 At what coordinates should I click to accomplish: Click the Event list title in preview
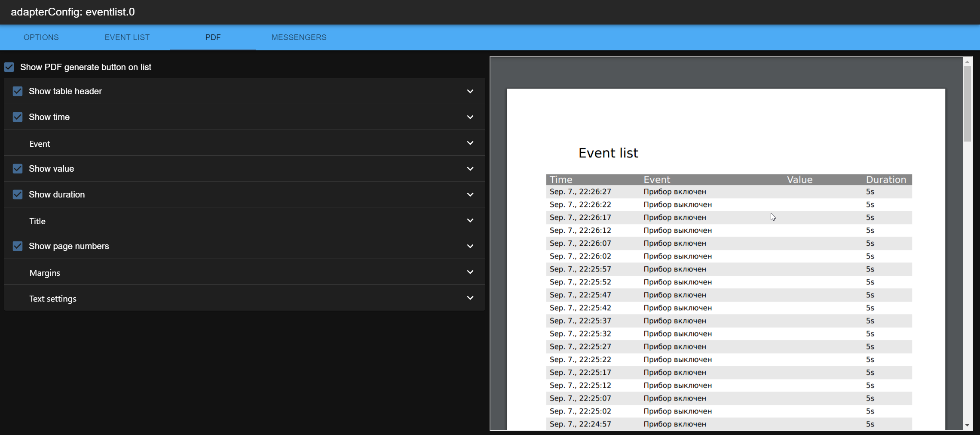tap(608, 153)
